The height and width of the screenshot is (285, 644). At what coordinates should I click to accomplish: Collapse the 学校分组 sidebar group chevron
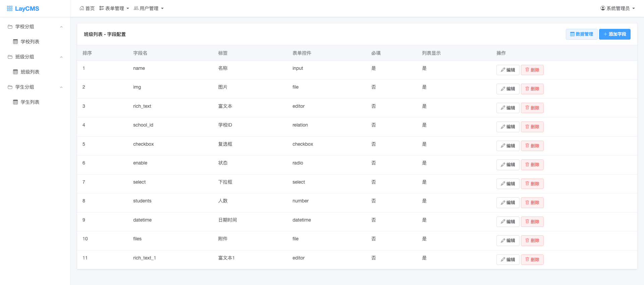(x=61, y=27)
